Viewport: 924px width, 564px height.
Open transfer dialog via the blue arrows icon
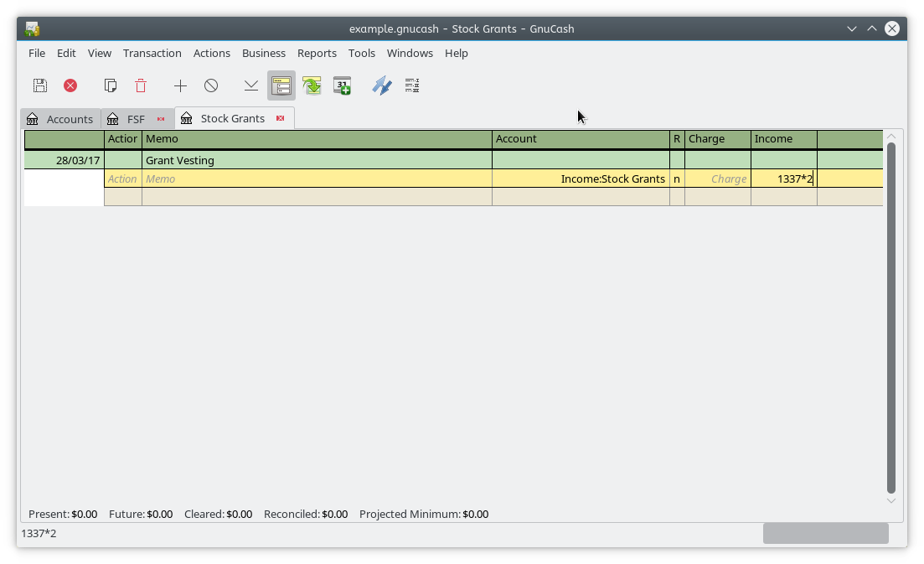pos(382,85)
